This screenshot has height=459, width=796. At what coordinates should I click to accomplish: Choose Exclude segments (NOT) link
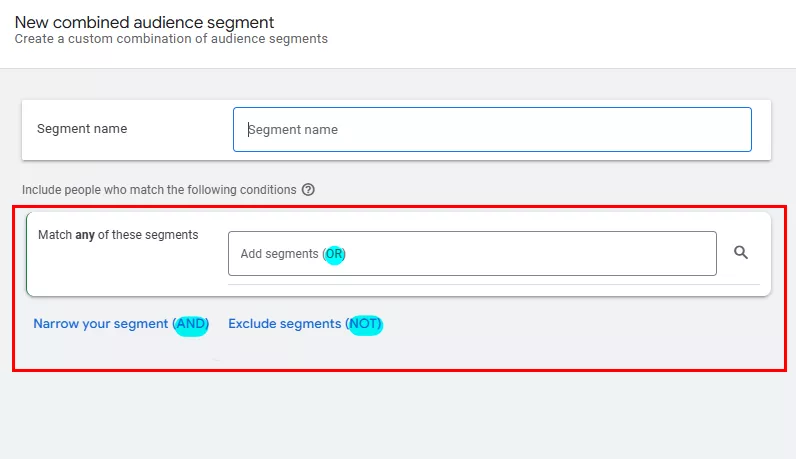coord(305,324)
